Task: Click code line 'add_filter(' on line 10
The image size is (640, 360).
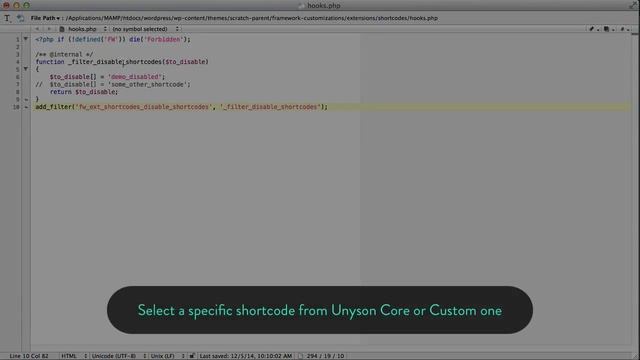Action: click(x=181, y=107)
